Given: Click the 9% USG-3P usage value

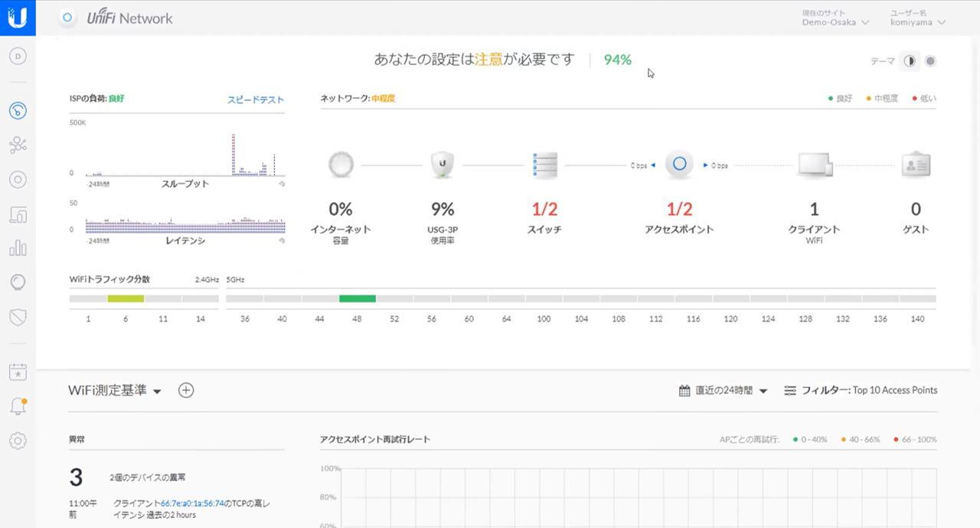Looking at the screenshot, I should click(x=443, y=209).
